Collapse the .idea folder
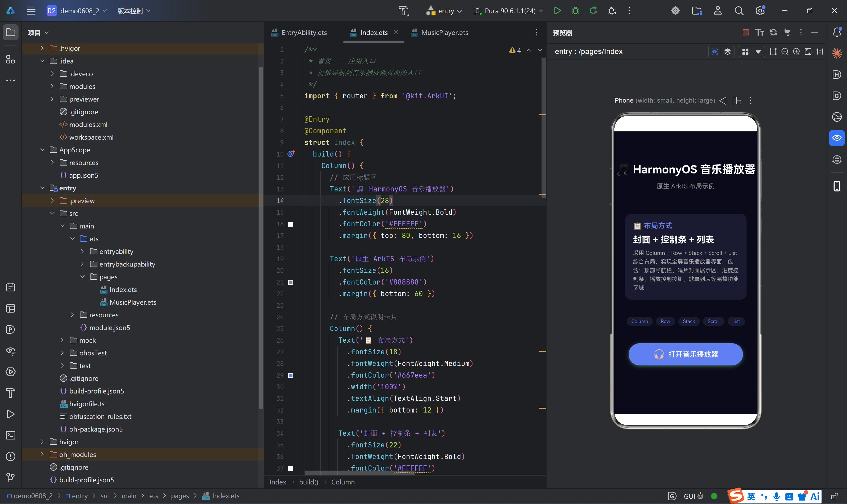Image resolution: width=847 pixels, height=504 pixels. [x=42, y=61]
